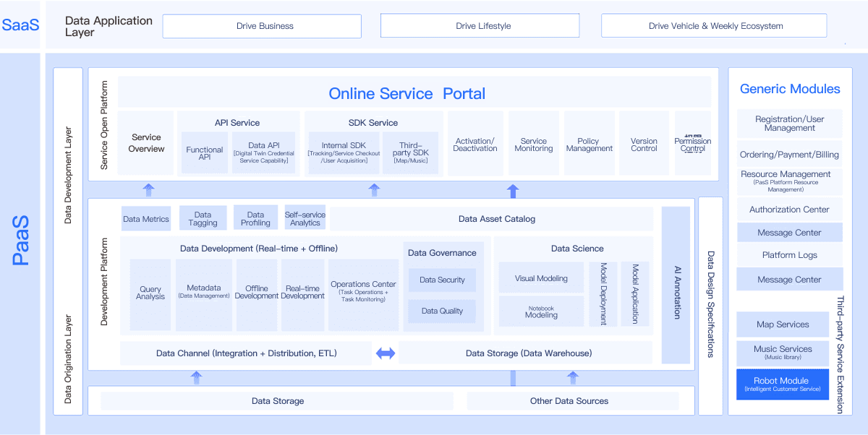Click Drive Vehicle & Weekly Ecosystem box

click(x=714, y=26)
